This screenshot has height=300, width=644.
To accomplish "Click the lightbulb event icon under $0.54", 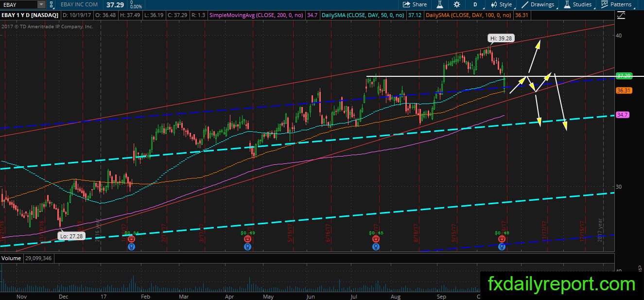I will [131, 247].
